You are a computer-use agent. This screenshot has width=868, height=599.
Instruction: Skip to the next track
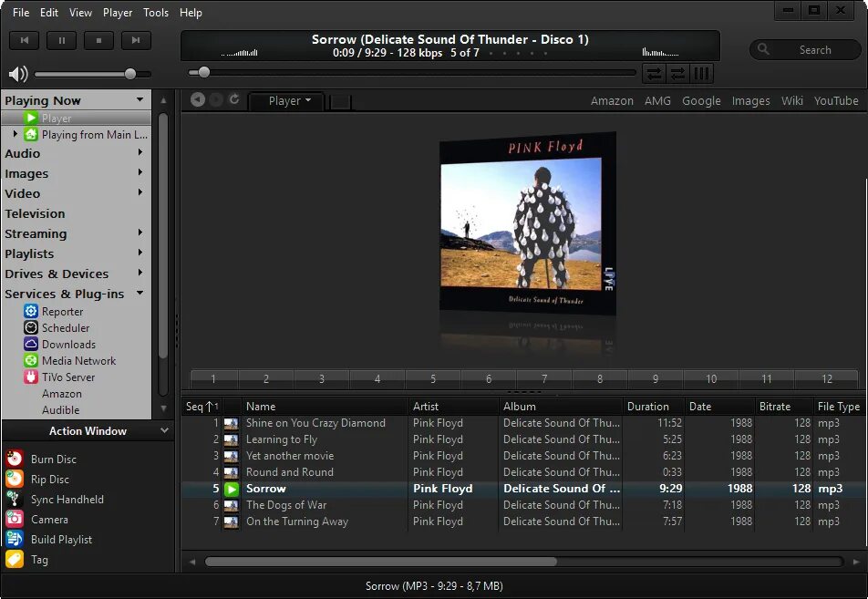pos(136,40)
